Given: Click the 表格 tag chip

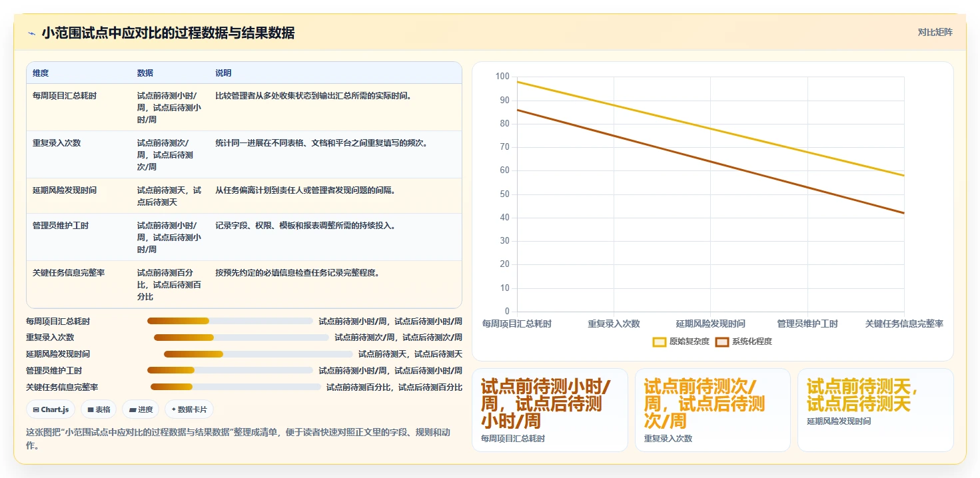Looking at the screenshot, I should 99,409.
